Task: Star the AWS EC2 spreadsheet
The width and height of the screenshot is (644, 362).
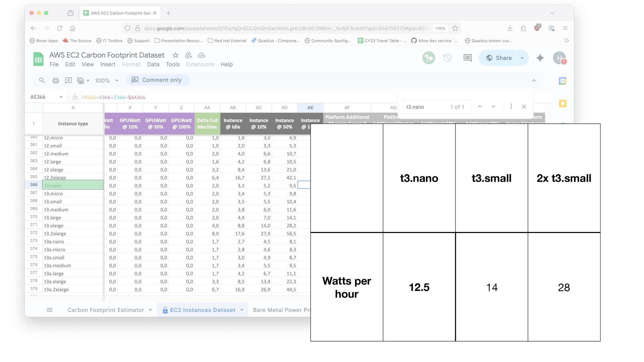Action: click(175, 55)
